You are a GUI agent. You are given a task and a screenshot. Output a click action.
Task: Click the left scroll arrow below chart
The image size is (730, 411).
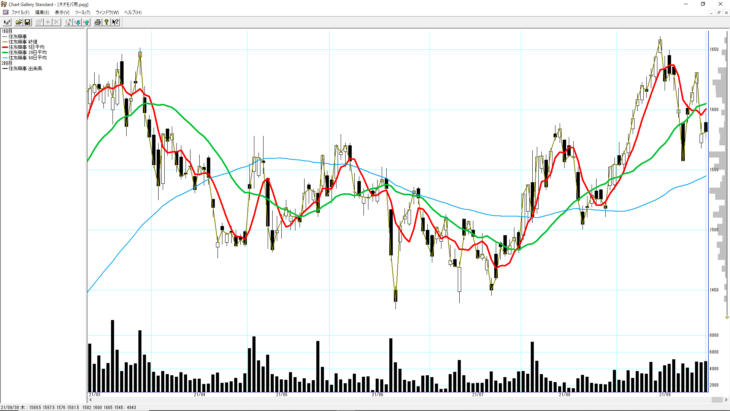[90, 399]
